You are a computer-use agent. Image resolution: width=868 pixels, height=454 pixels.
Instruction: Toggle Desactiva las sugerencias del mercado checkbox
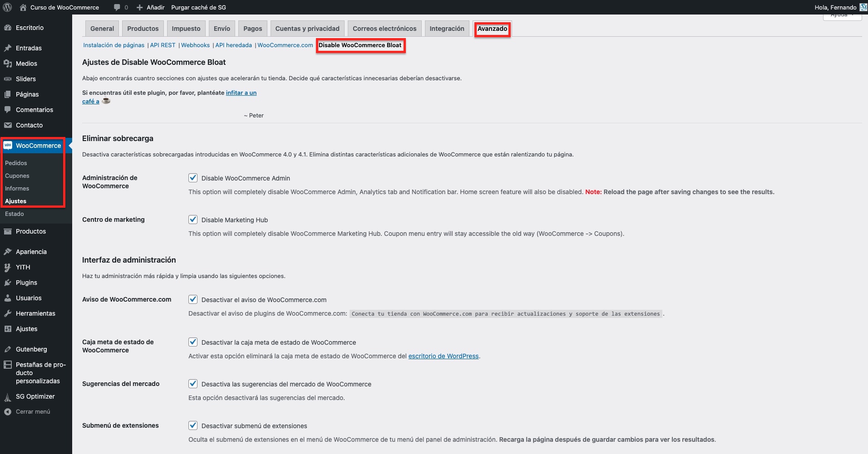193,384
